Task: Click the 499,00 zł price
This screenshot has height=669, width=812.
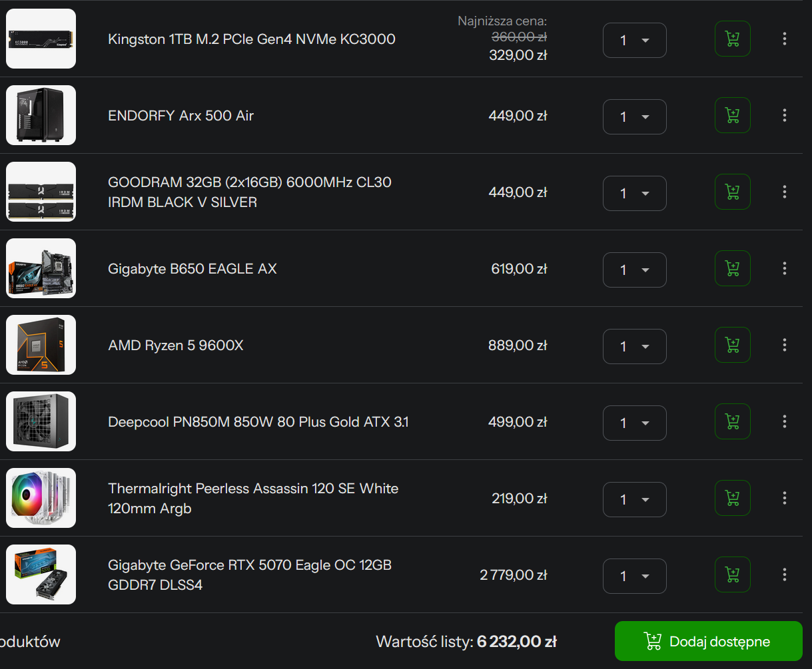Action: coord(518,422)
